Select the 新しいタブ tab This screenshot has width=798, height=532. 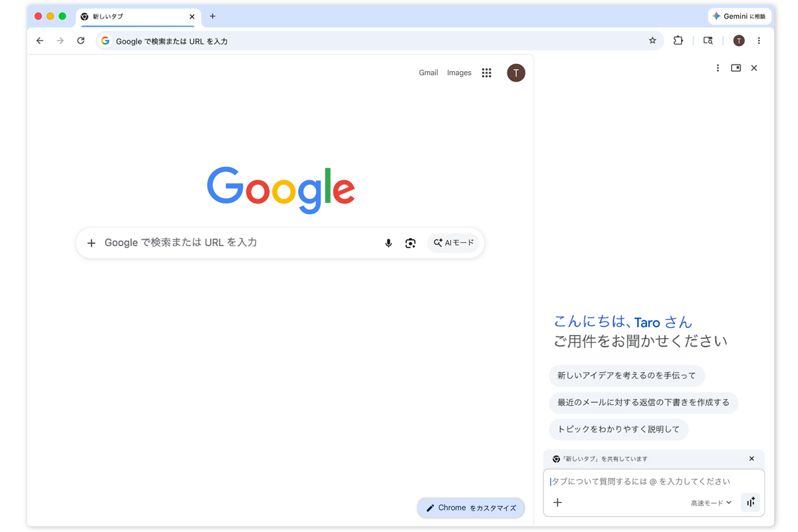(137, 17)
